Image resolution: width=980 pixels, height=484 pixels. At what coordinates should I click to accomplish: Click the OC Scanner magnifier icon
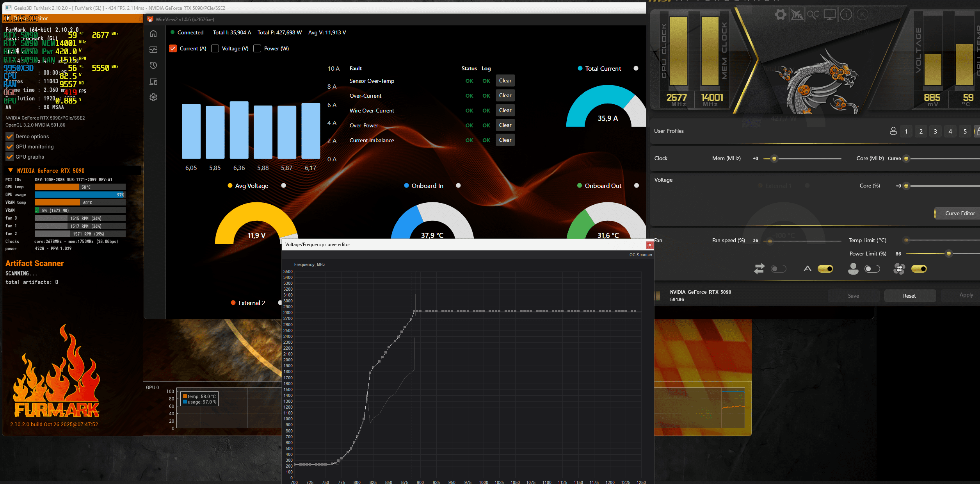click(813, 15)
